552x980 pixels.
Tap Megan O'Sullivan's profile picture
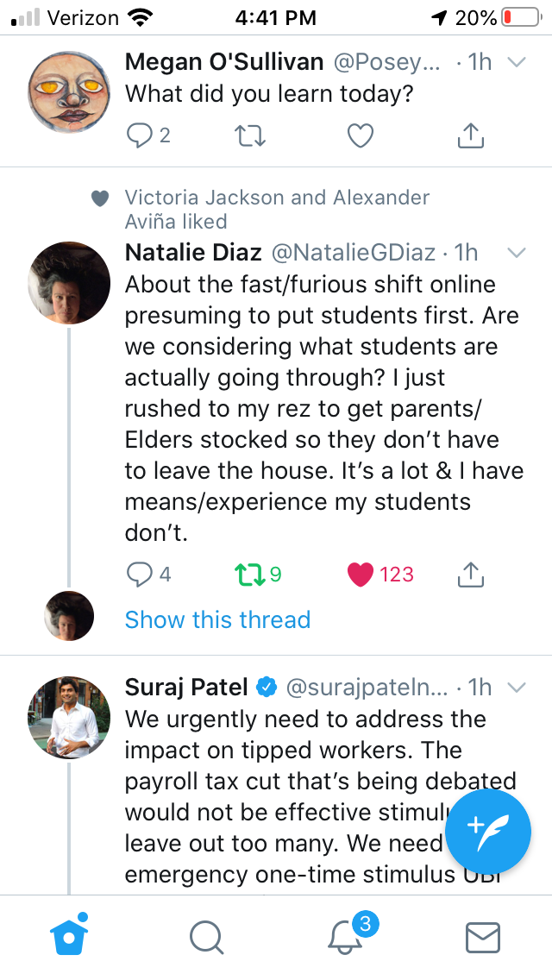[x=70, y=91]
